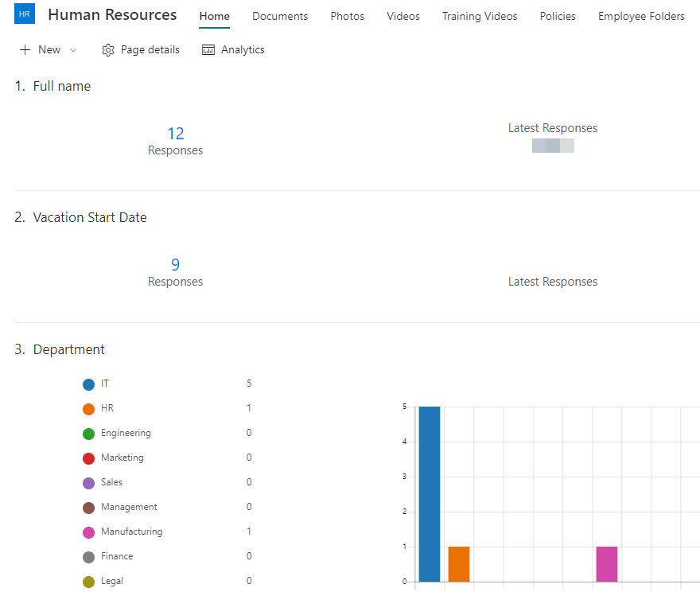This screenshot has width=700, height=592.
Task: Open the New dropdown chevron
Action: pyautogui.click(x=72, y=50)
